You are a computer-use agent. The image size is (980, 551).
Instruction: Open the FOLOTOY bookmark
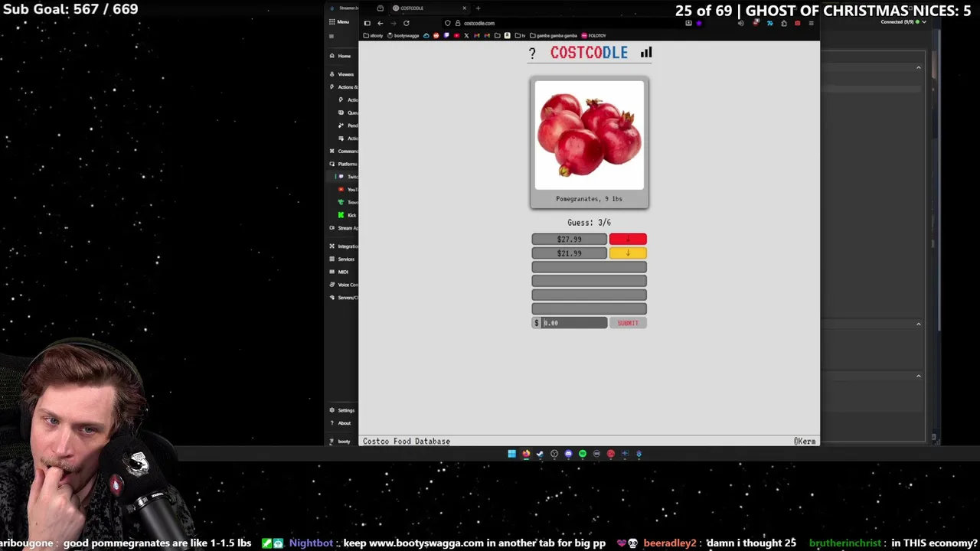593,35
